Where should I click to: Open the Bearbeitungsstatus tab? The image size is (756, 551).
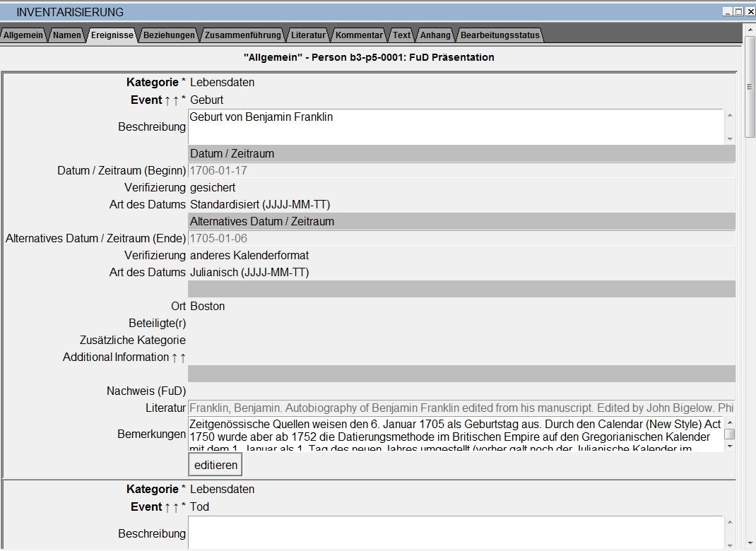tap(500, 35)
